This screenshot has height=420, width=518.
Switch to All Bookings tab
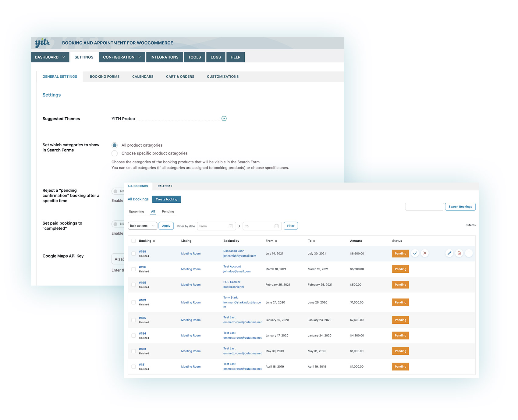[x=138, y=186]
